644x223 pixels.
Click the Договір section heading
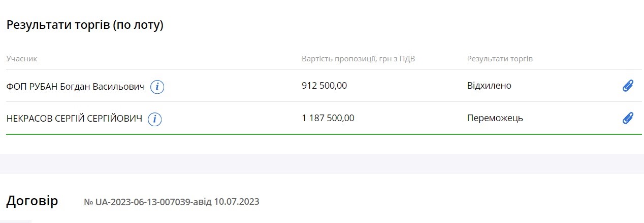coord(32,201)
